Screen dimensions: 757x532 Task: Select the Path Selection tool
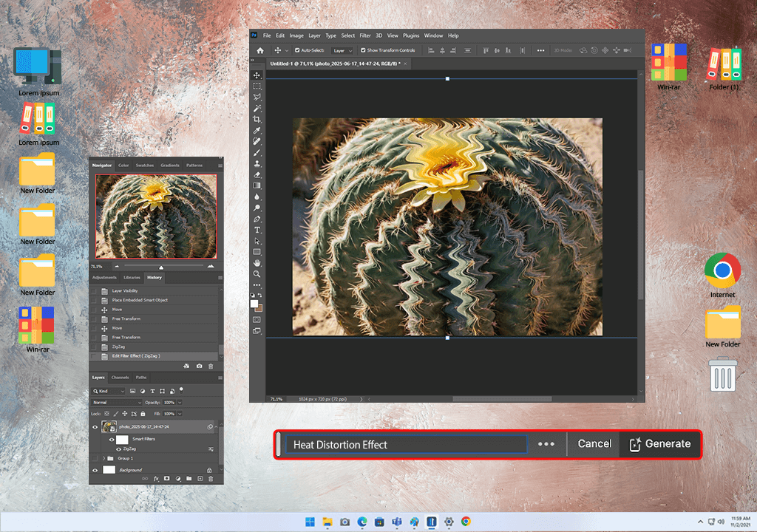click(257, 241)
